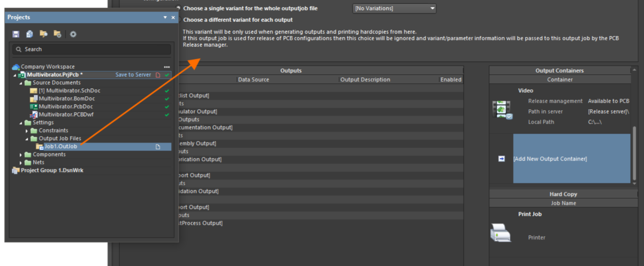Image resolution: width=644 pixels, height=266 pixels.
Task: Click the Output Containers vertical scrollbar
Action: (x=634, y=152)
